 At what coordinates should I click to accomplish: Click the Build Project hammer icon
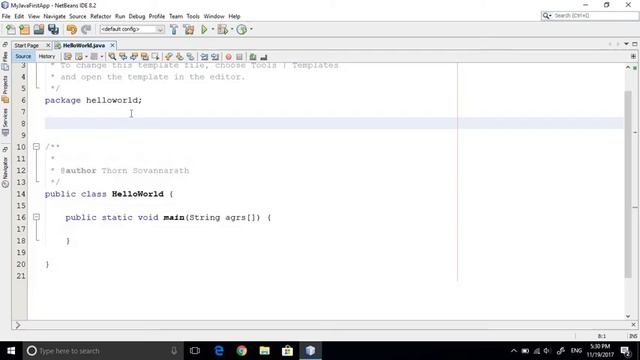coord(174,29)
